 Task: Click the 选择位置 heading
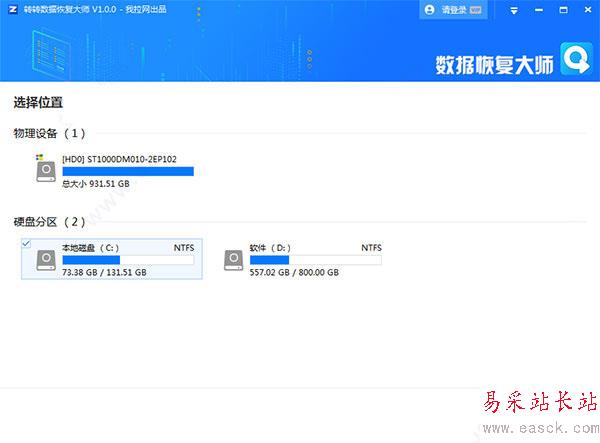pos(38,102)
